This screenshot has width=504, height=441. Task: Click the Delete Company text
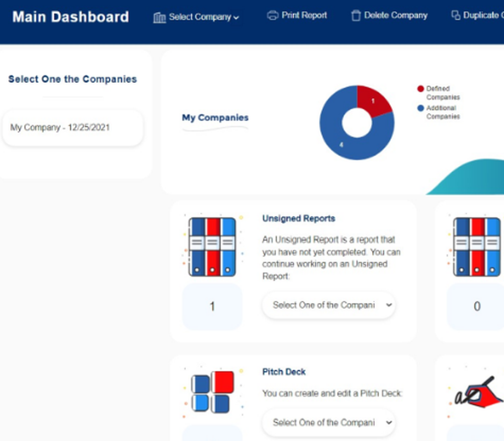396,15
